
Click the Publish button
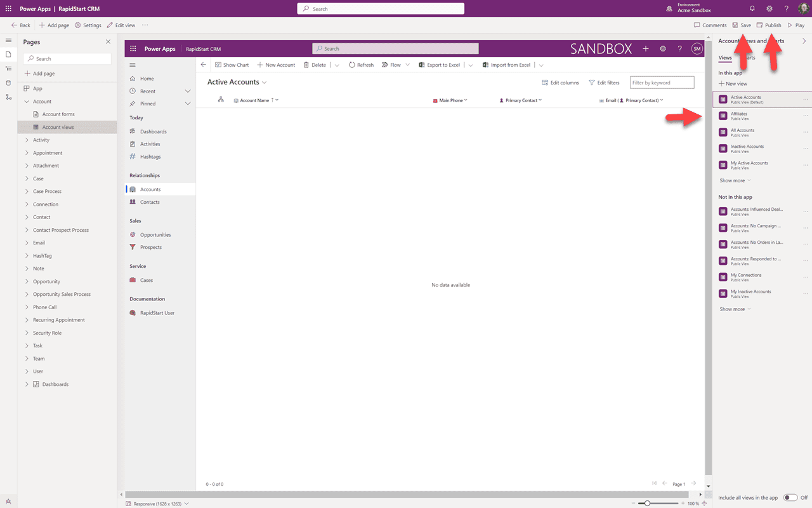(768, 25)
